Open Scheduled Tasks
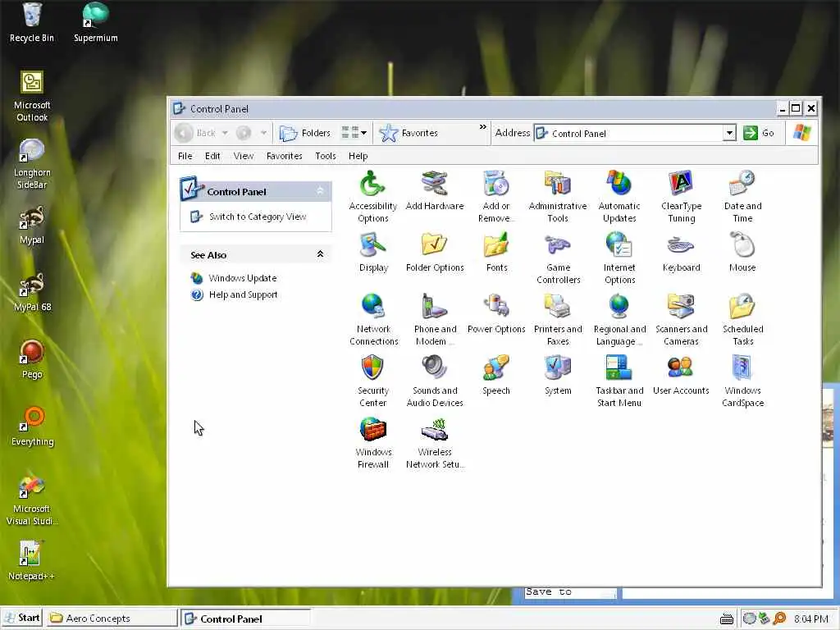This screenshot has height=630, width=840. coord(742,320)
